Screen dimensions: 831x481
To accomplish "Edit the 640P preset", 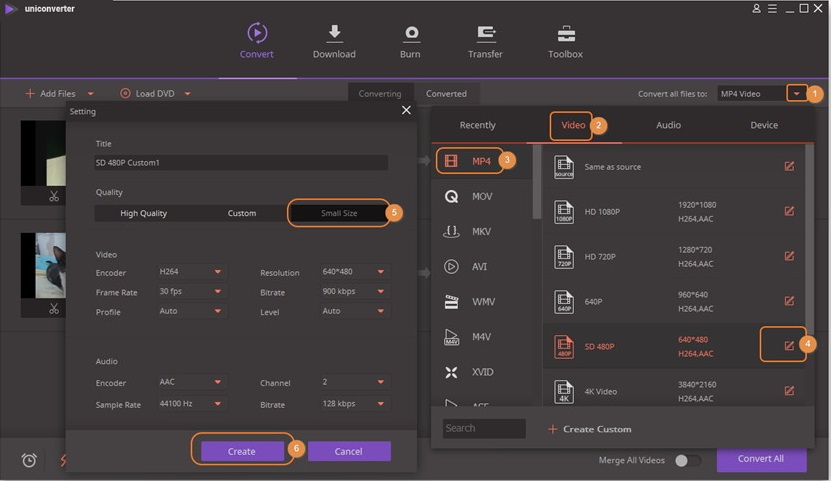I will point(789,301).
